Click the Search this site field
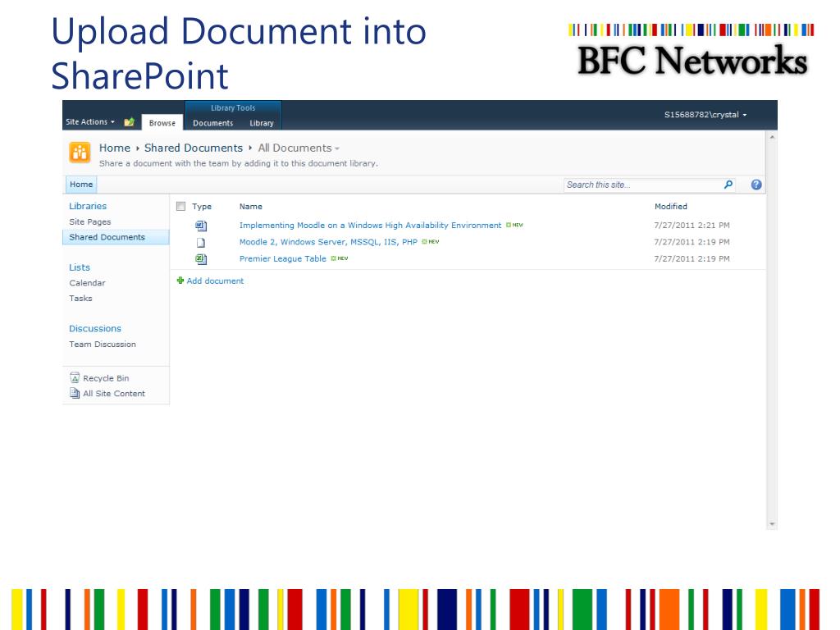 pos(643,185)
